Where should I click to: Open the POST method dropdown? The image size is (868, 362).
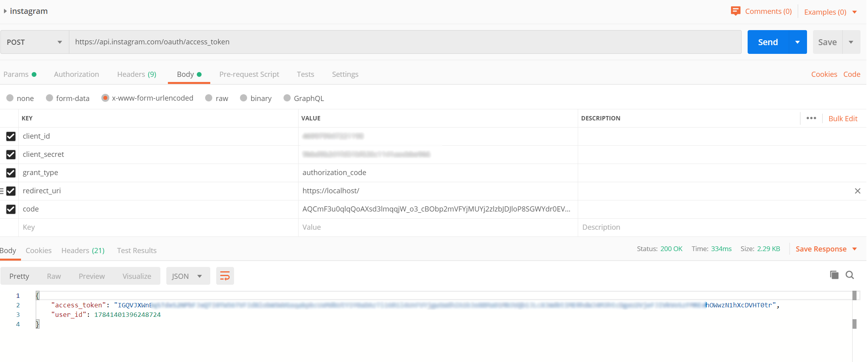coord(35,42)
